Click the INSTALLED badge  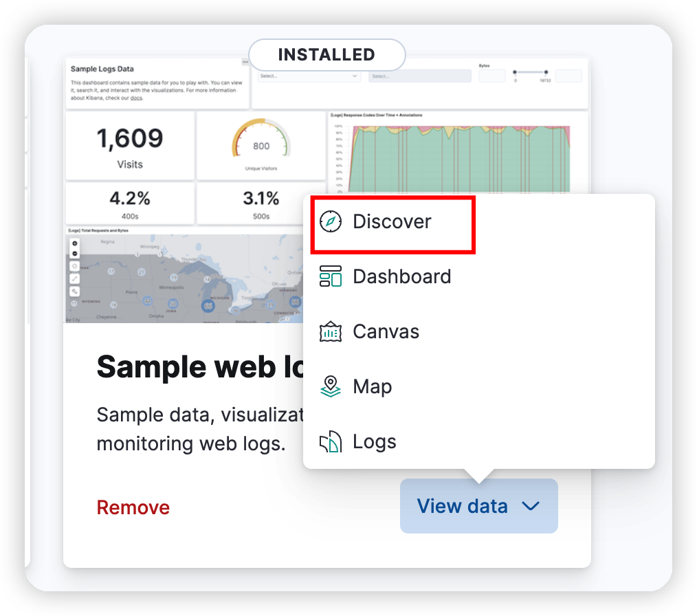(327, 55)
